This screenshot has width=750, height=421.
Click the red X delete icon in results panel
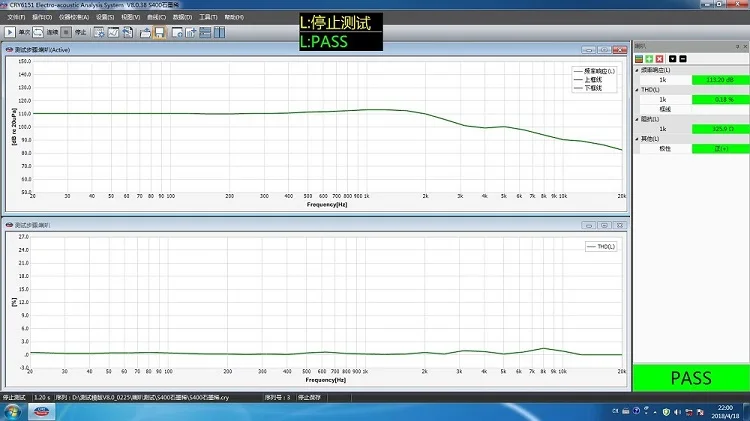(660, 58)
